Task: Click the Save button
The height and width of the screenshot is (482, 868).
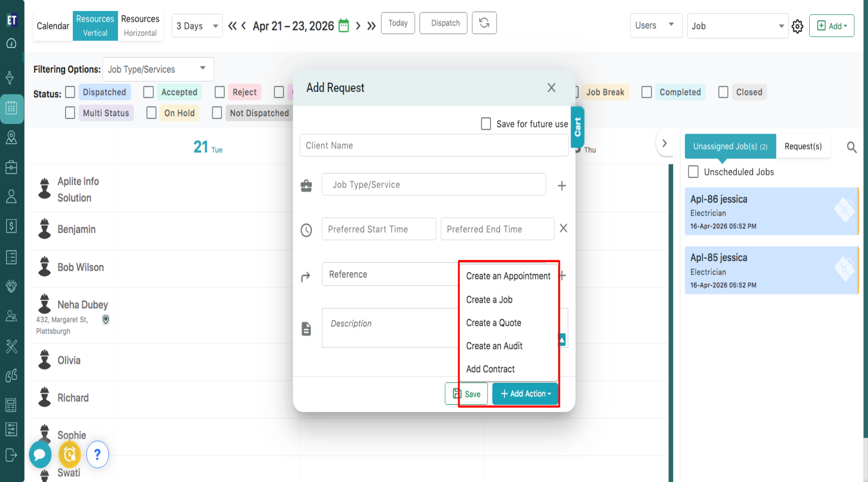Action: (x=466, y=394)
